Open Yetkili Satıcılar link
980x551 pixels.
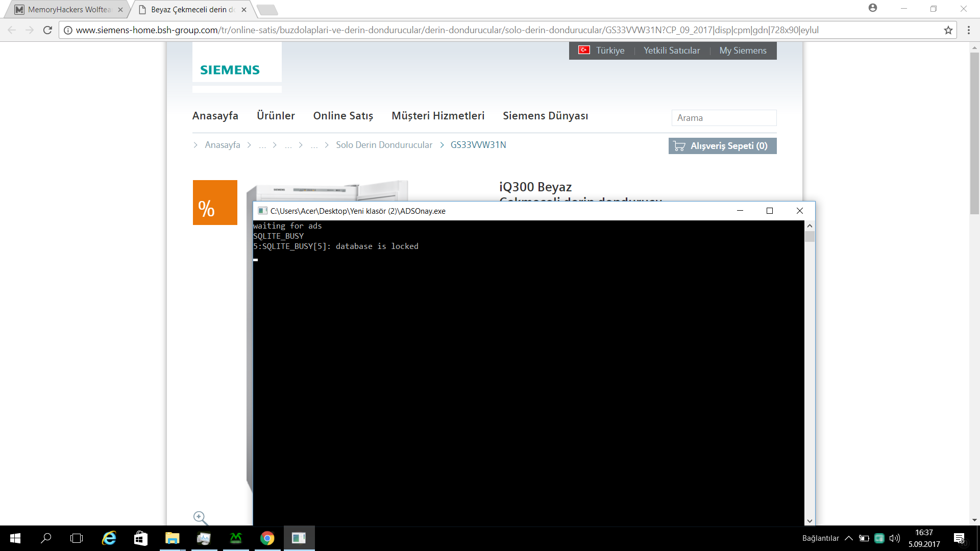(672, 51)
